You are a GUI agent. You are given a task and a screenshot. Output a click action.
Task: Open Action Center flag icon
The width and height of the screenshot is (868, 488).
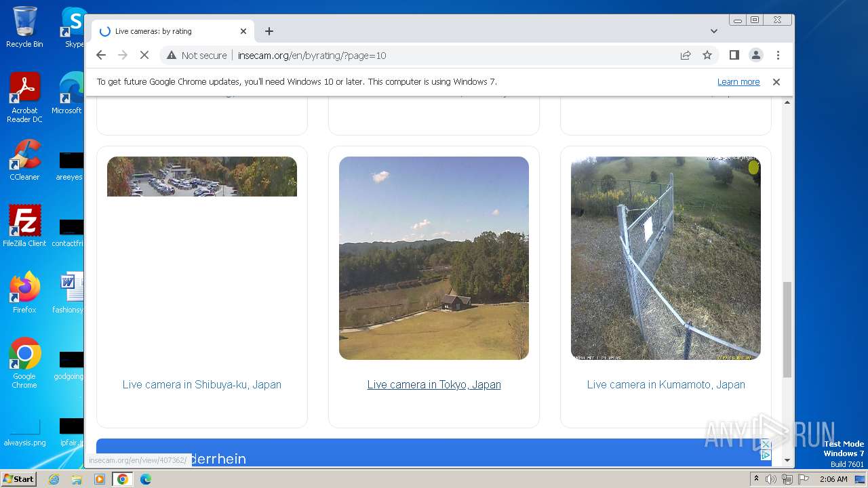pyautogui.click(x=802, y=479)
